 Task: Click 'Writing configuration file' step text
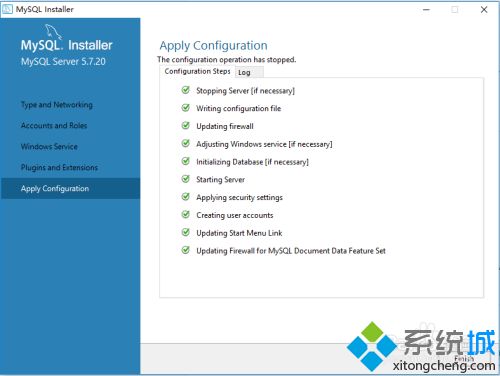pyautogui.click(x=238, y=108)
